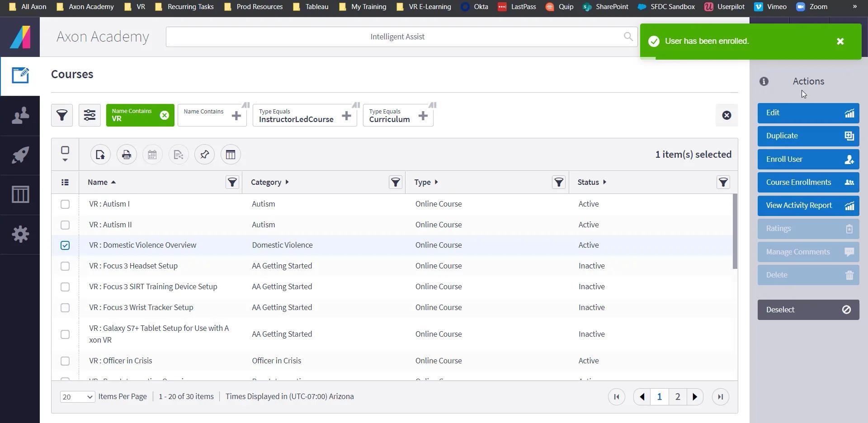
Task: Check the VR : Officer in Crisis row
Action: point(65,361)
